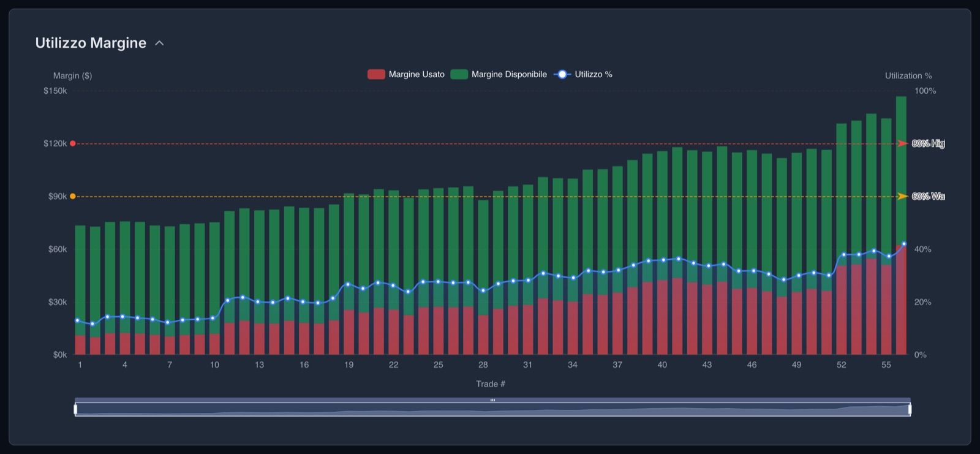Click the '100%' right axis value
This screenshot has width=980, height=454.
click(925, 91)
